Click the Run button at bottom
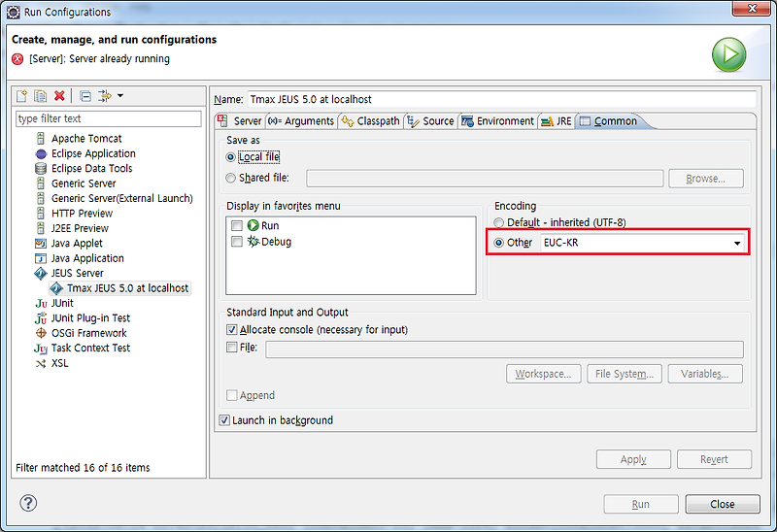The height and width of the screenshot is (532, 777). [641, 504]
